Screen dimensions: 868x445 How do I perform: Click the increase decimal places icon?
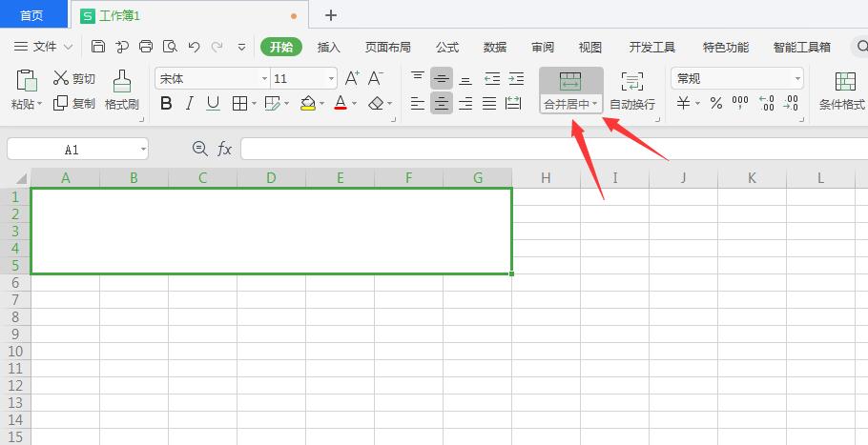click(767, 103)
